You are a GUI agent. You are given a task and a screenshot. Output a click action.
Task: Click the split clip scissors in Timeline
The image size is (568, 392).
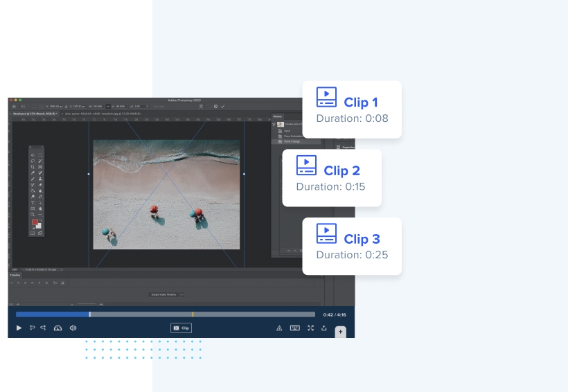click(55, 283)
